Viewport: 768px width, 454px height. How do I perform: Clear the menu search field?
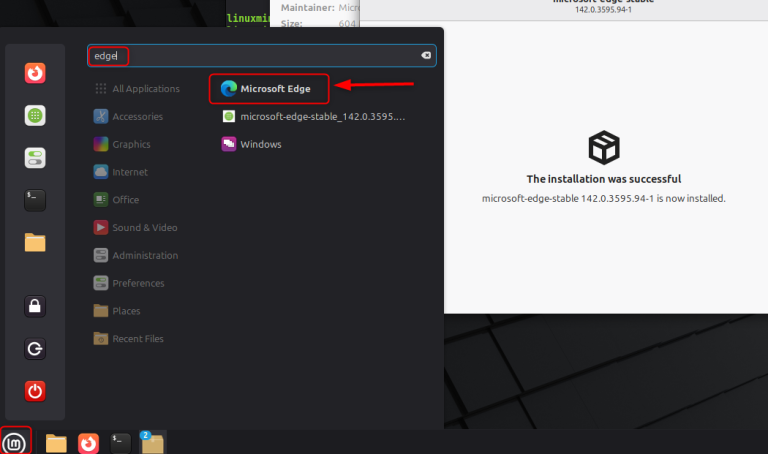coord(426,55)
